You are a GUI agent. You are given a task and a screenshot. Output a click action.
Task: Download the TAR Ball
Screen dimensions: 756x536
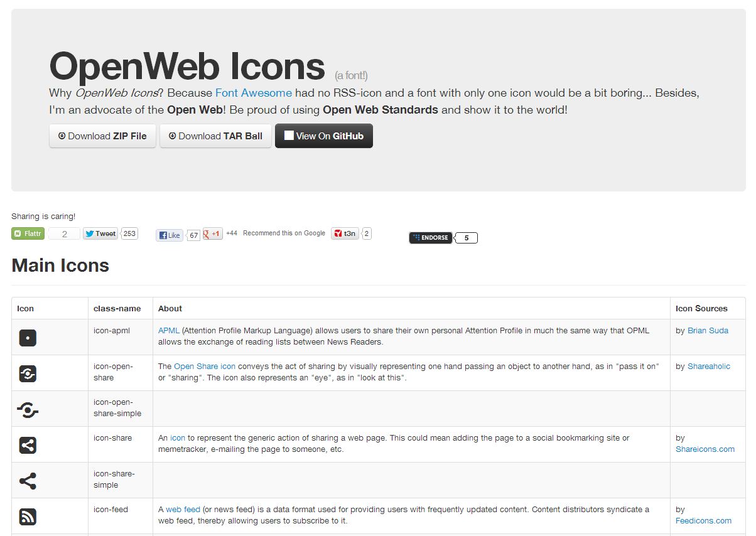[215, 136]
